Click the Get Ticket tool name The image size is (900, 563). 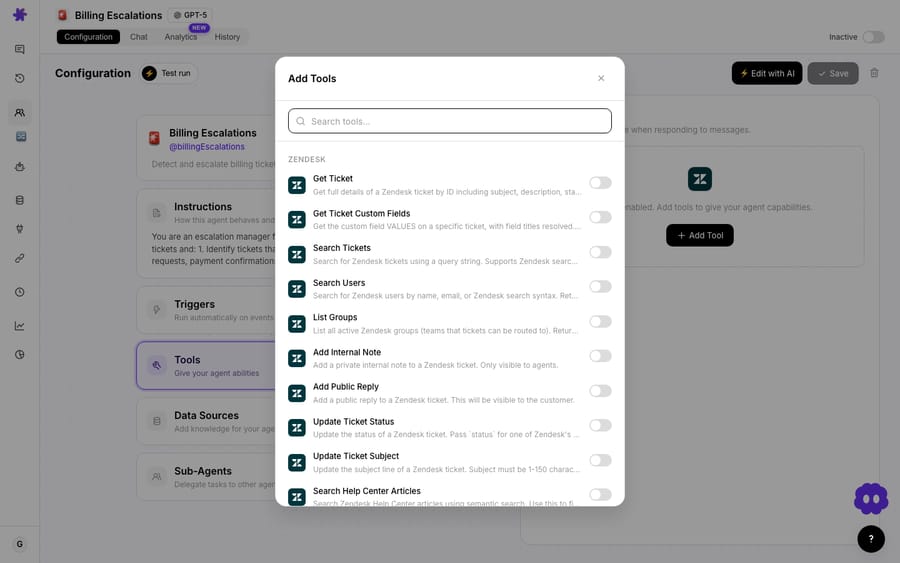tap(333, 178)
